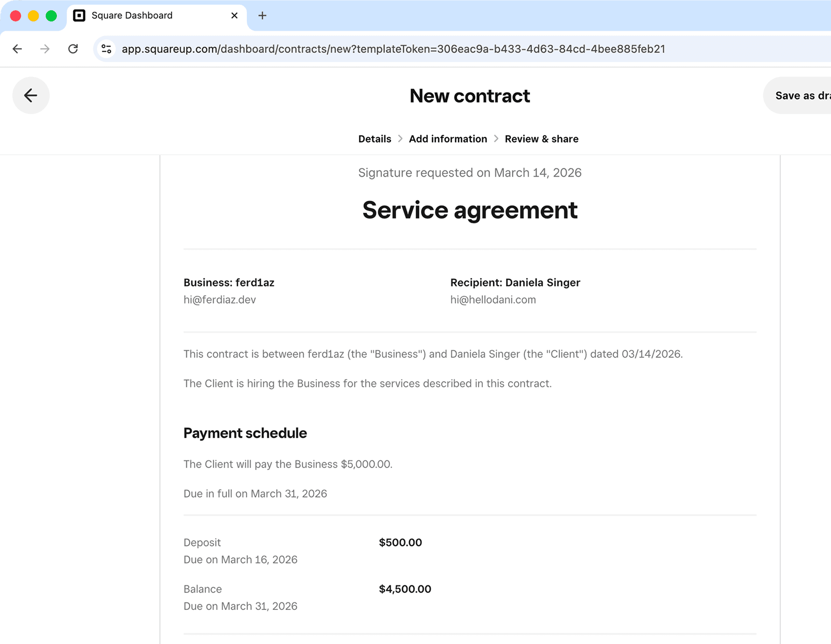The image size is (831, 644).
Task: Select the Add information step
Action: tap(447, 138)
